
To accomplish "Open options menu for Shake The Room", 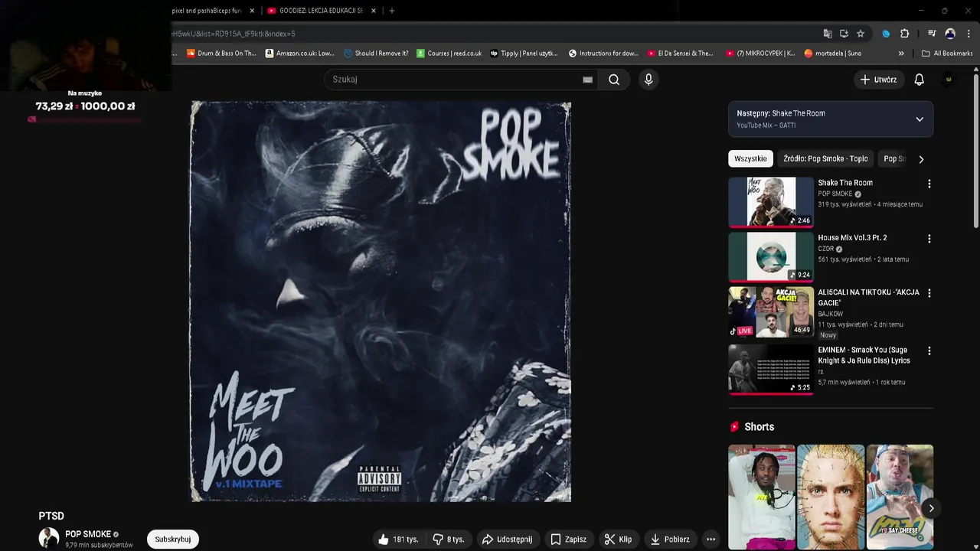I will (x=929, y=184).
